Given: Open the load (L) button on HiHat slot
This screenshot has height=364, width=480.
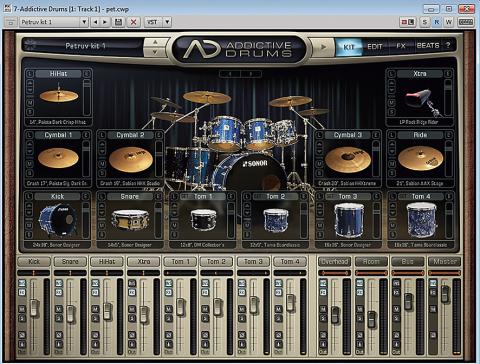Looking at the screenshot, I should [30, 74].
